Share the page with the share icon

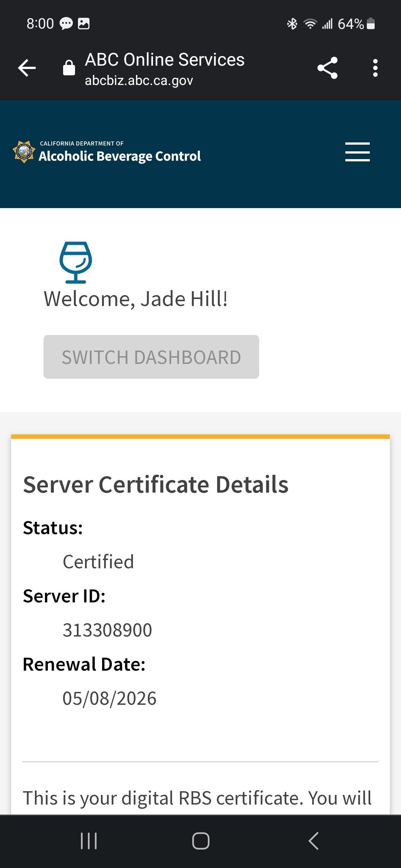327,68
